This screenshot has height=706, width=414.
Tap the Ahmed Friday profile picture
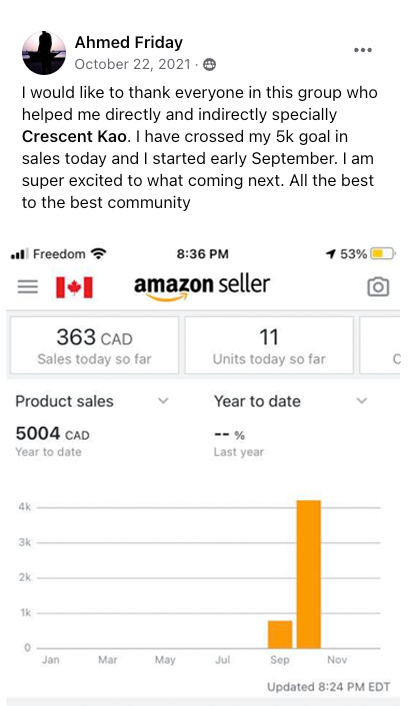44,53
